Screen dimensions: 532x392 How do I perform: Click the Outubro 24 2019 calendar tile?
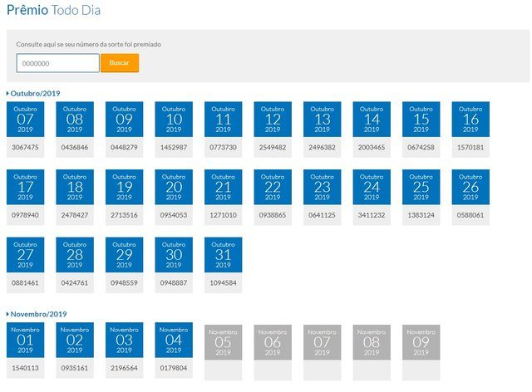[x=372, y=188]
